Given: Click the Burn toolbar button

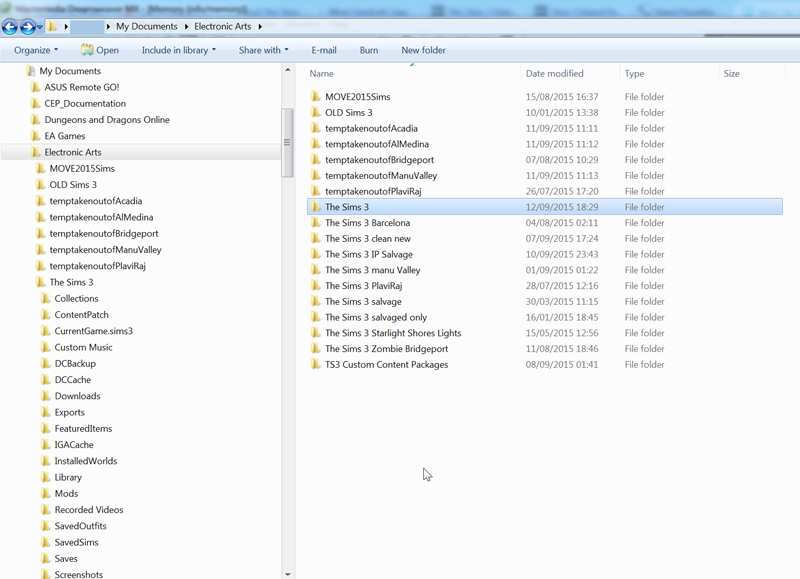Looking at the screenshot, I should [x=369, y=50].
